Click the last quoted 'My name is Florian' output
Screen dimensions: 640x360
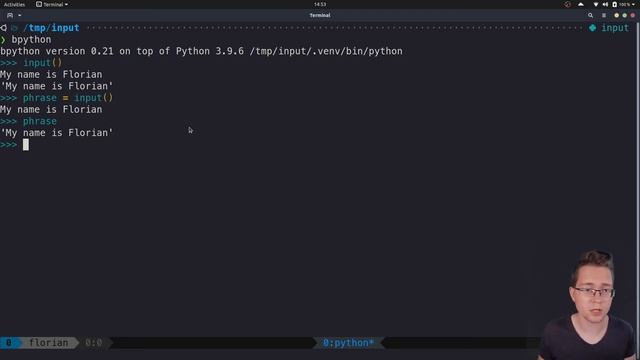point(57,133)
